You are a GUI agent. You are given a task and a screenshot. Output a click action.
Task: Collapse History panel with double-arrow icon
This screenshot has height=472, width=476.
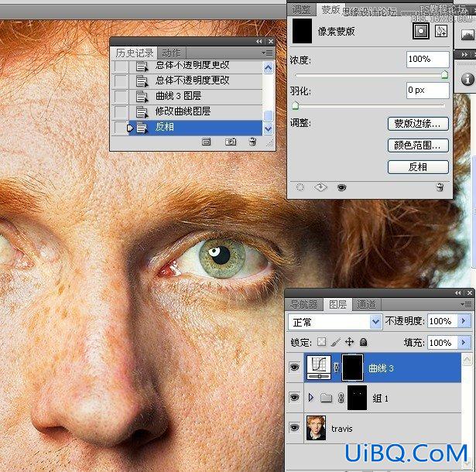click(x=259, y=41)
